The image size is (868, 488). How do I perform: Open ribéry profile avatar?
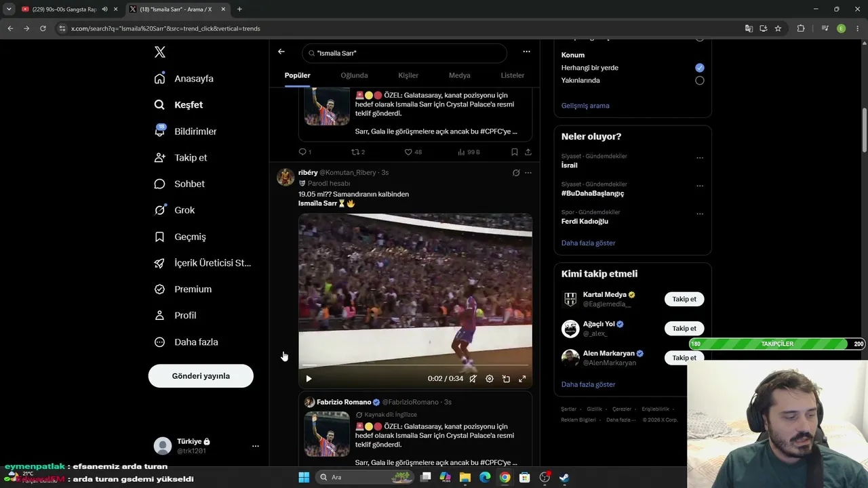(x=285, y=177)
